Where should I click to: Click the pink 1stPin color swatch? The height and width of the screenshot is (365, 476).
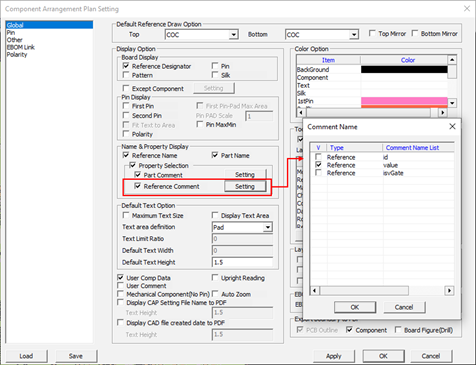(x=404, y=101)
